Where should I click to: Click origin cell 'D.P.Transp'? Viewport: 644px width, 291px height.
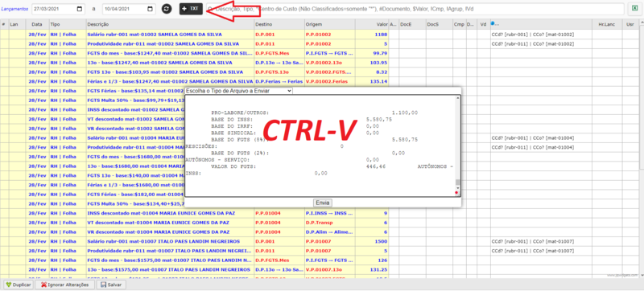[330, 223]
